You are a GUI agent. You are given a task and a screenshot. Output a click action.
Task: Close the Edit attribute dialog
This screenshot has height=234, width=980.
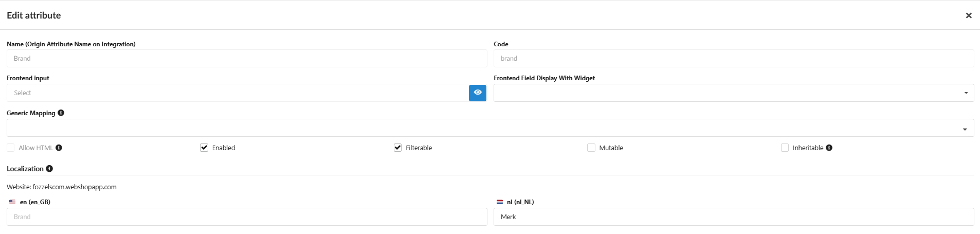coord(968,15)
